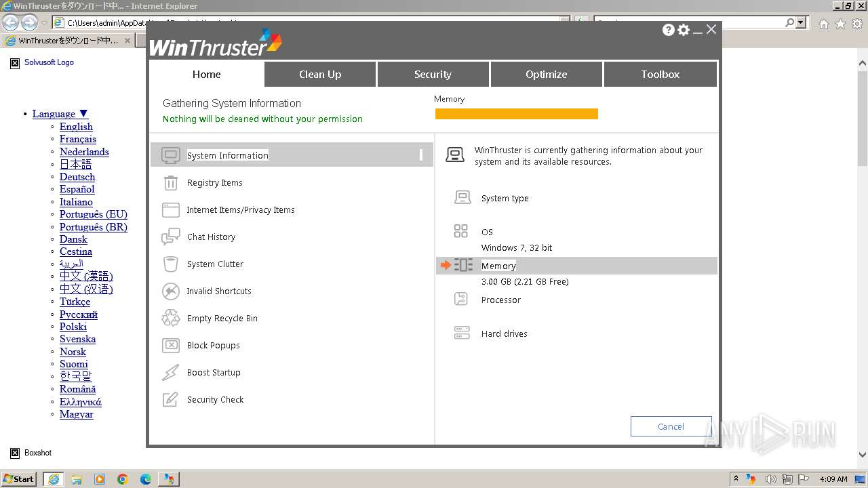This screenshot has height=488, width=868.
Task: Open the Nederlands language link
Action: [84, 152]
